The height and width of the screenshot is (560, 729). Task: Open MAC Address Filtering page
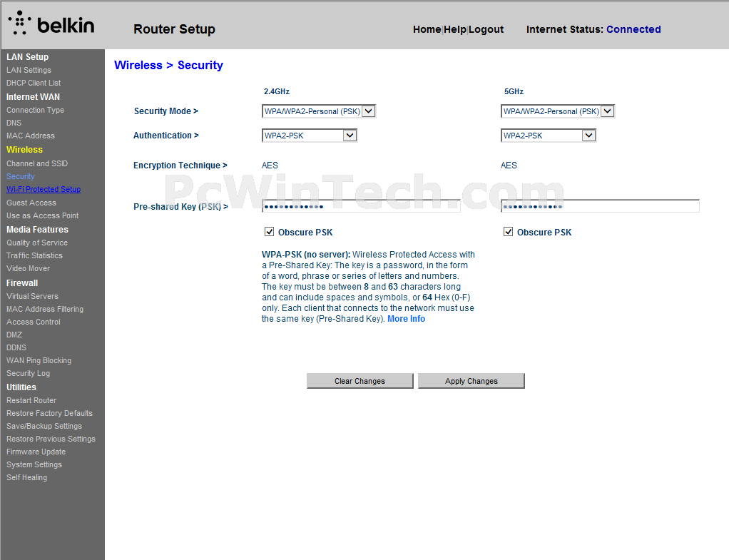pos(45,309)
